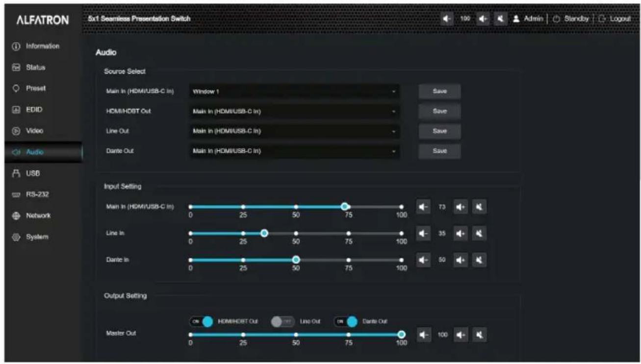Click the Dante In volume value 50

pos(441,260)
